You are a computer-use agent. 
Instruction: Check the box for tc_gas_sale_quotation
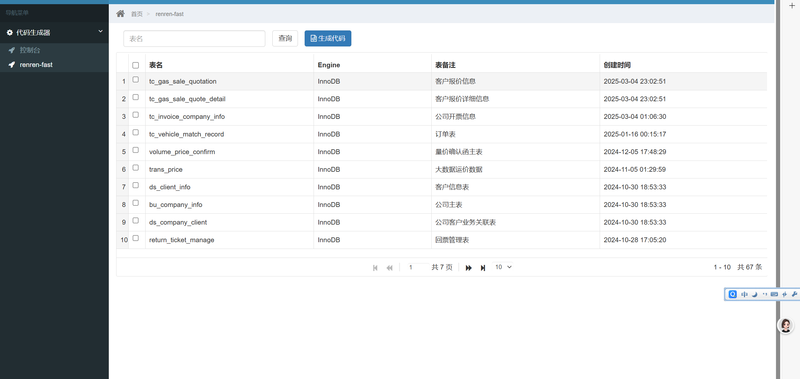136,80
